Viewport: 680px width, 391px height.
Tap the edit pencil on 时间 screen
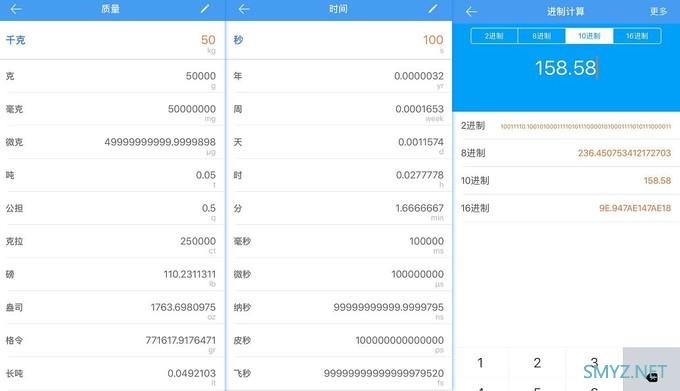432,9
